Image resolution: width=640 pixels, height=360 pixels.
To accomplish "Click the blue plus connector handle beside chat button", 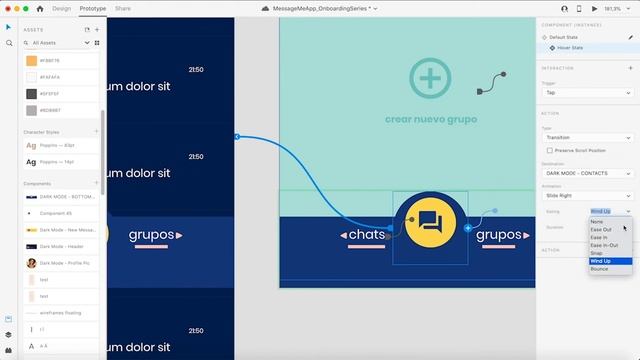I will click(x=468, y=228).
